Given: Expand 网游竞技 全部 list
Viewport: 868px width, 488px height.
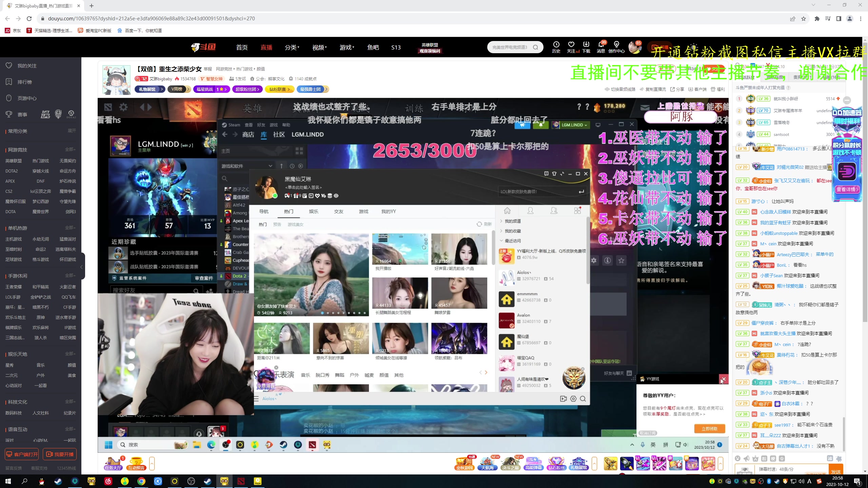Looking at the screenshot, I should pyautogui.click(x=70, y=149).
